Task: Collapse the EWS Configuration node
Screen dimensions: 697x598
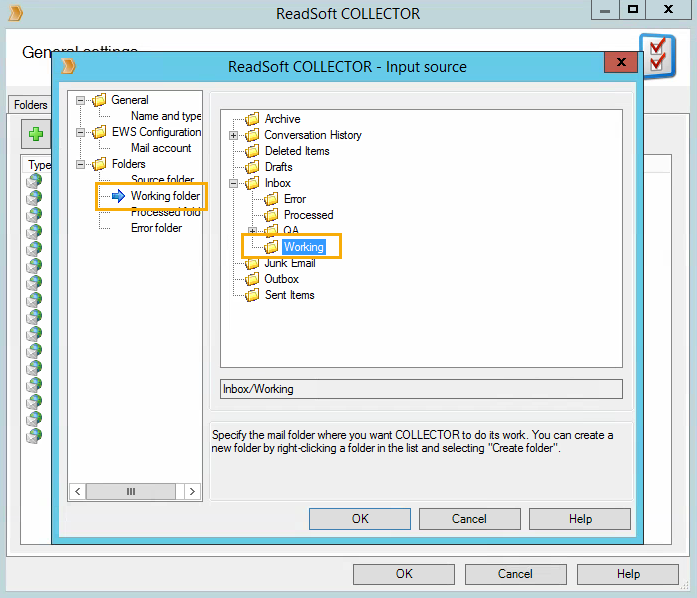Action: pos(80,132)
